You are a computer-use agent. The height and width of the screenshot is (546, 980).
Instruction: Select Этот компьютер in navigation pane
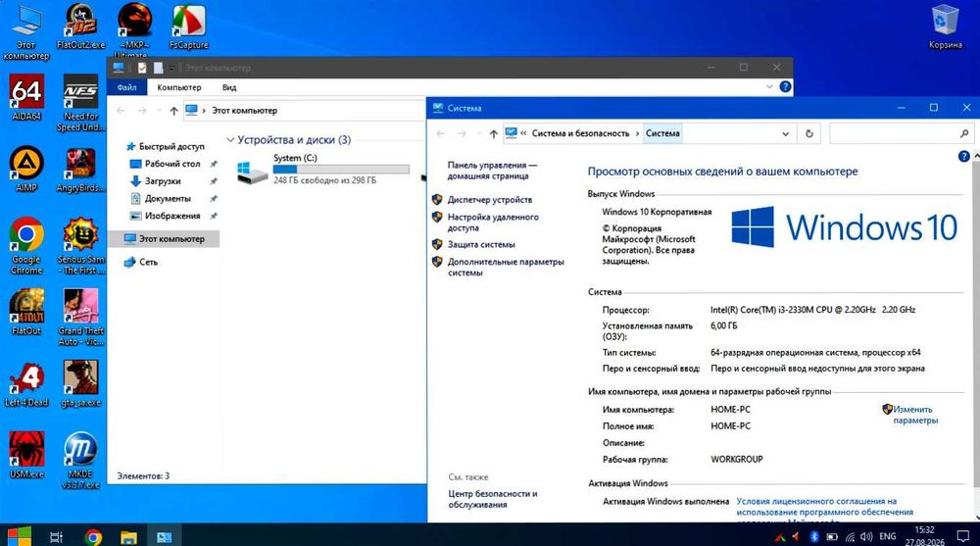pos(165,238)
